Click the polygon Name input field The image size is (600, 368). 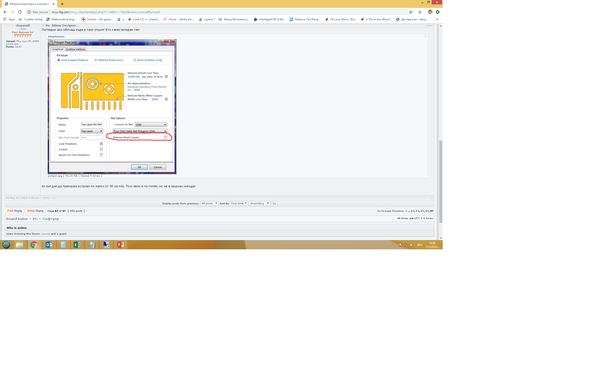click(91, 124)
